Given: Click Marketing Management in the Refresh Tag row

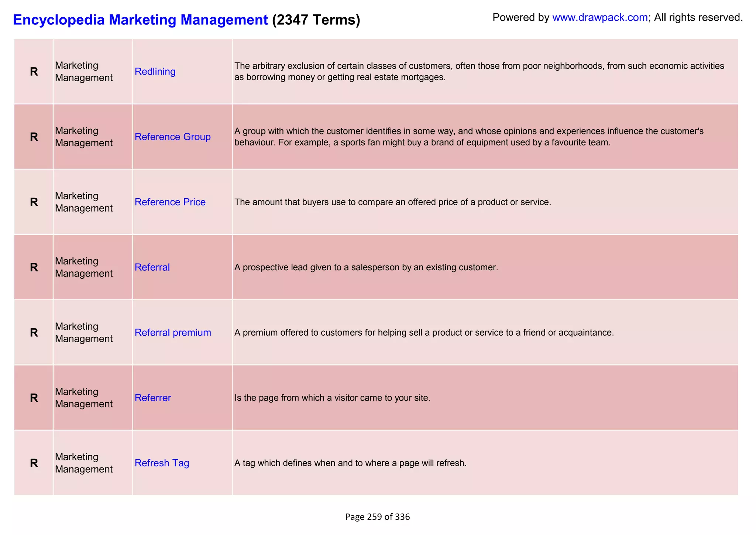Looking at the screenshot, I should [84, 463].
